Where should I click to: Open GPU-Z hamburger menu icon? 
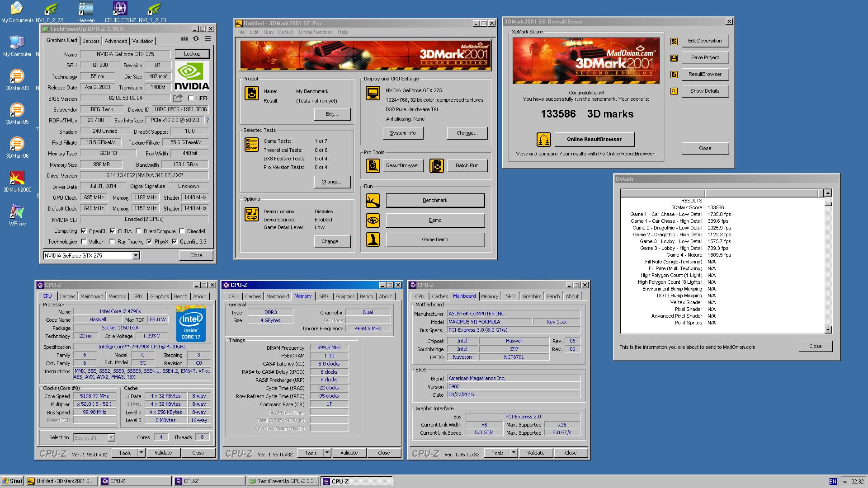coord(208,39)
